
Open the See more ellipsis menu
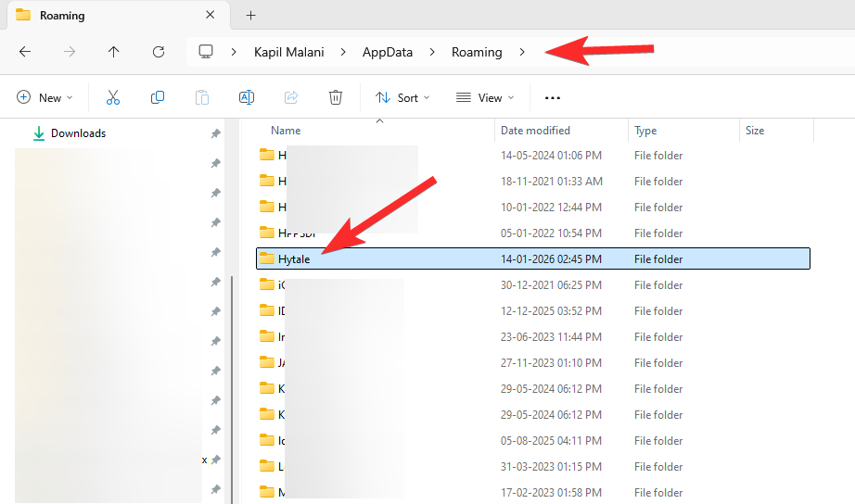(x=553, y=97)
